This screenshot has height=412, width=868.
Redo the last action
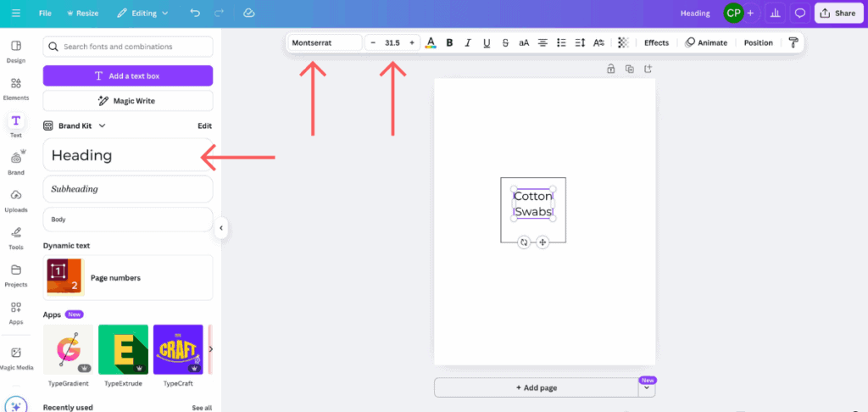pyautogui.click(x=219, y=13)
